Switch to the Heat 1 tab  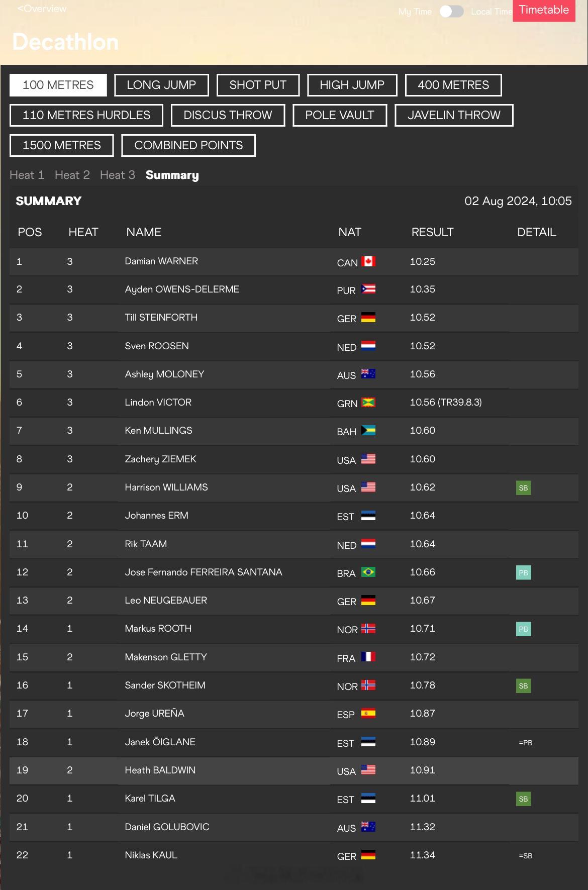27,175
